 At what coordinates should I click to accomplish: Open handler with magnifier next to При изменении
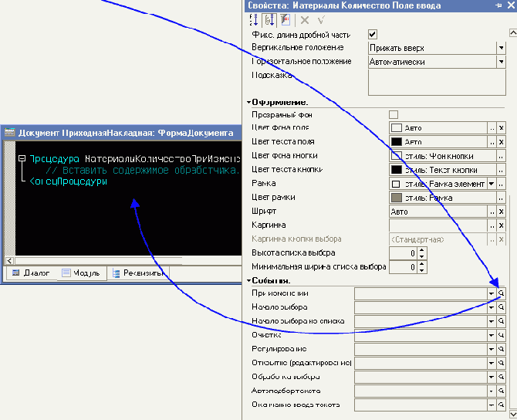coord(501,293)
